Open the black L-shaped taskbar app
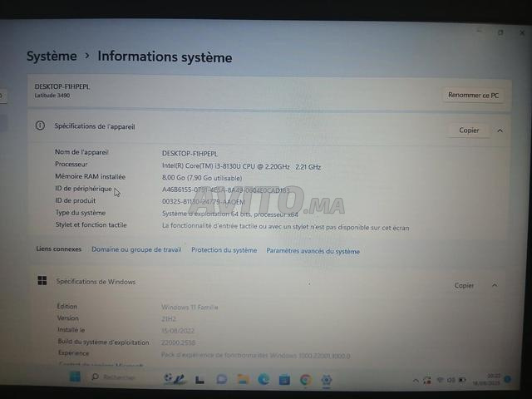Viewport: 532px width, 399px height. click(199, 380)
